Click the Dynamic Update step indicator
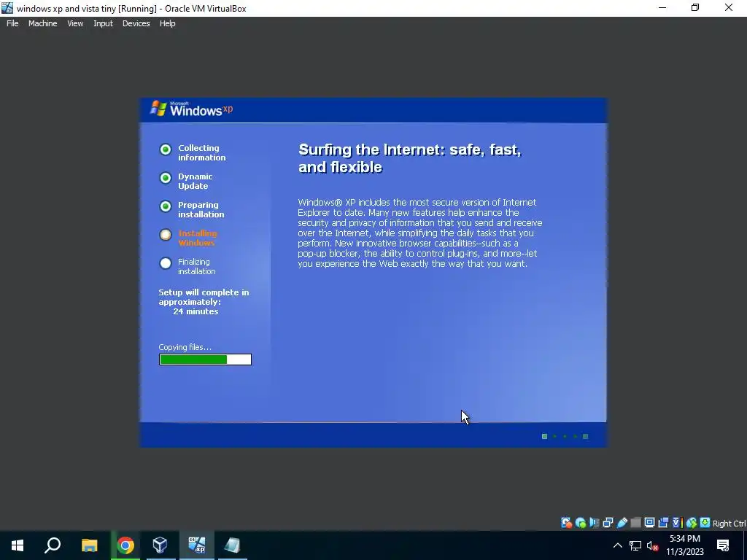The image size is (747, 560). [166, 178]
